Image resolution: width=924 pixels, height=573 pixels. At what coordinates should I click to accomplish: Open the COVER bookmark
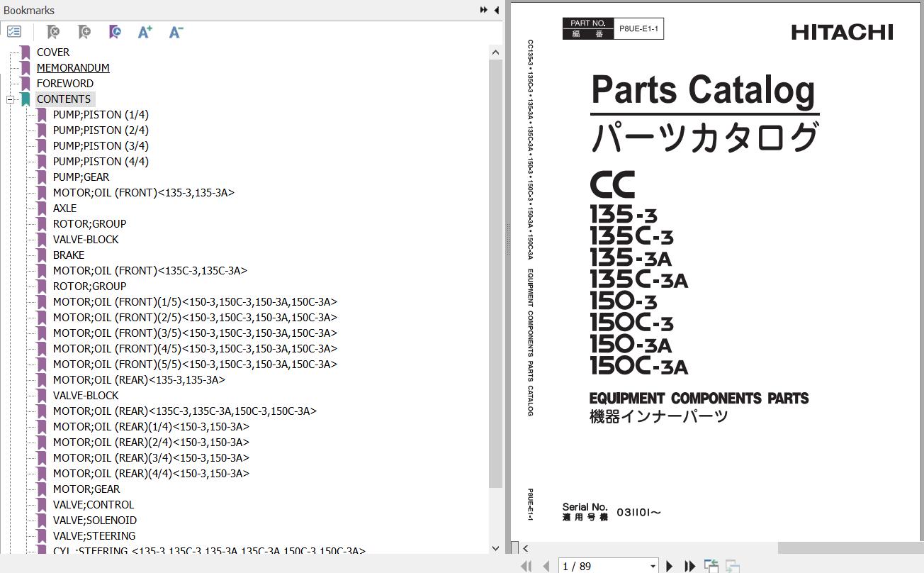click(53, 52)
